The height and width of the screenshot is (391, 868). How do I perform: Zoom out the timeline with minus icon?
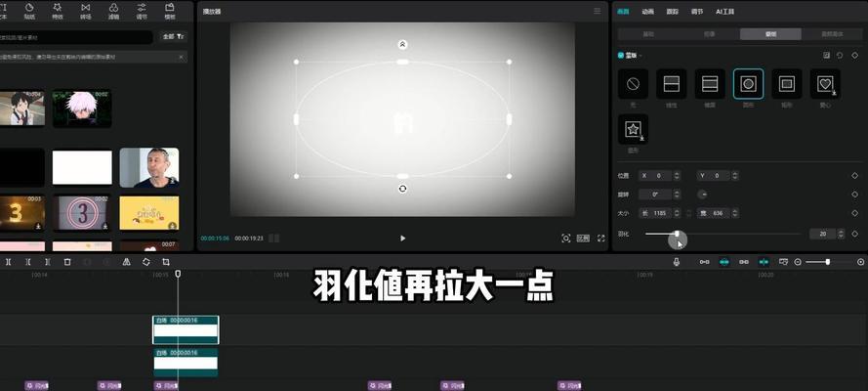point(798,262)
